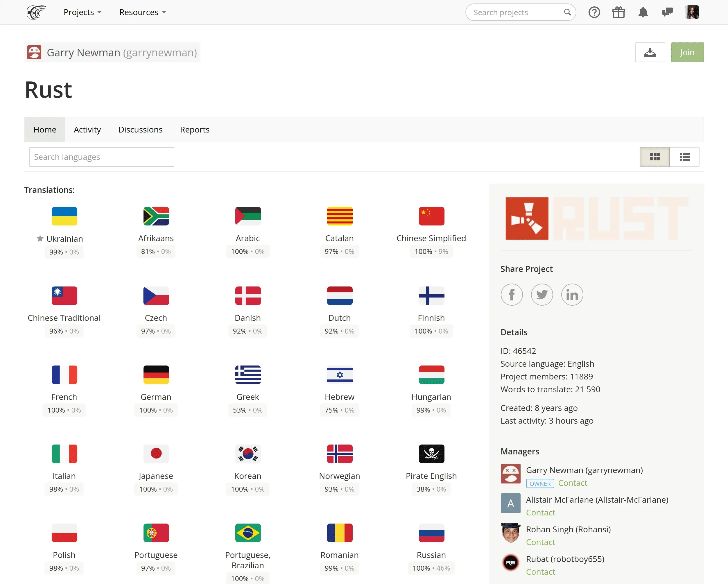This screenshot has height=584, width=728.
Task: Click the gift box icon
Action: point(618,12)
